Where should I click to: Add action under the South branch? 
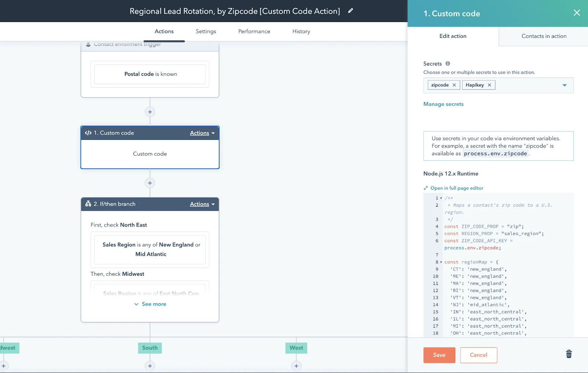[150, 366]
